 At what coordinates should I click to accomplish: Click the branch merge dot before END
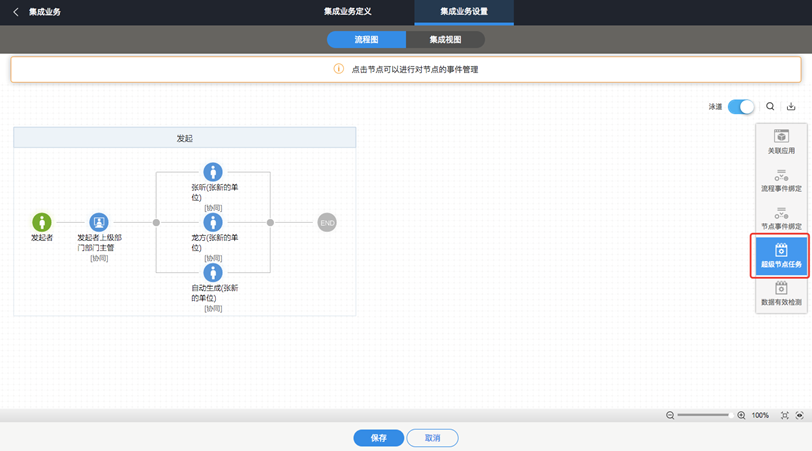(270, 223)
